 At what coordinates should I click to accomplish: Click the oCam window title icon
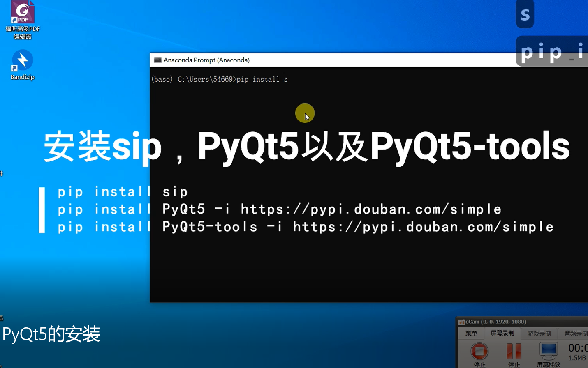(x=461, y=322)
